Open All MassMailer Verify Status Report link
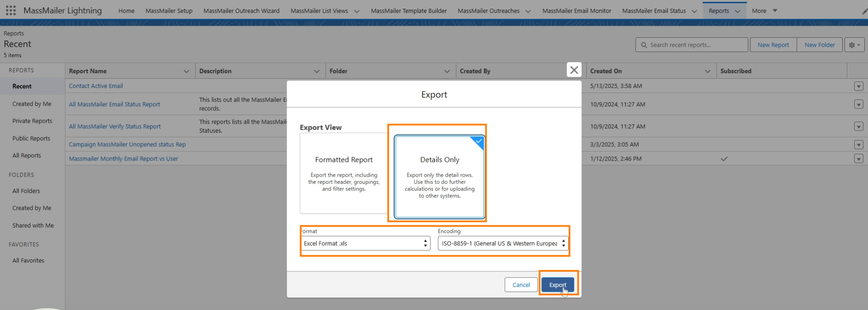 (115, 126)
